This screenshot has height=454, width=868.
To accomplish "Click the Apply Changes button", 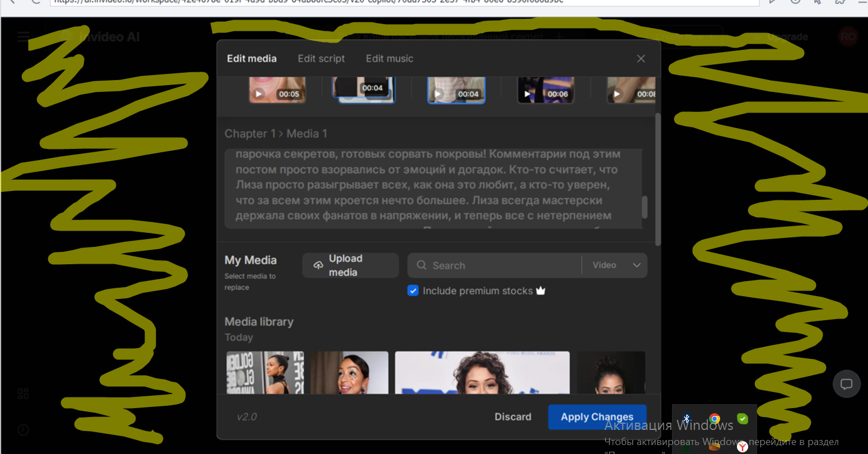I will click(597, 417).
